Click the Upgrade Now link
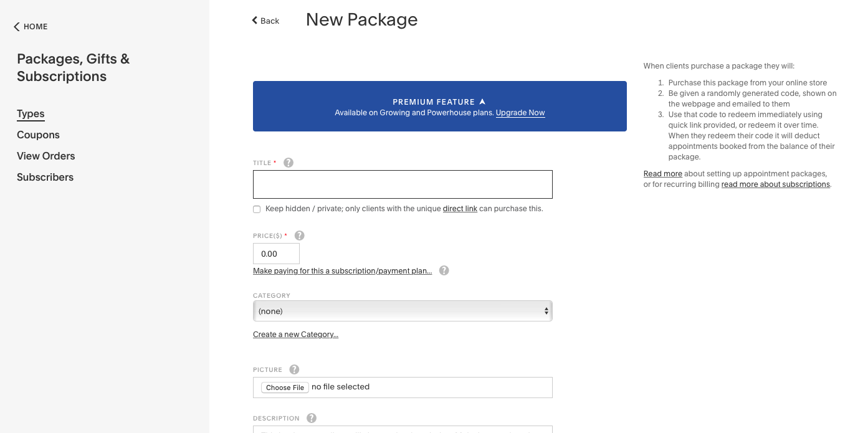 [520, 113]
